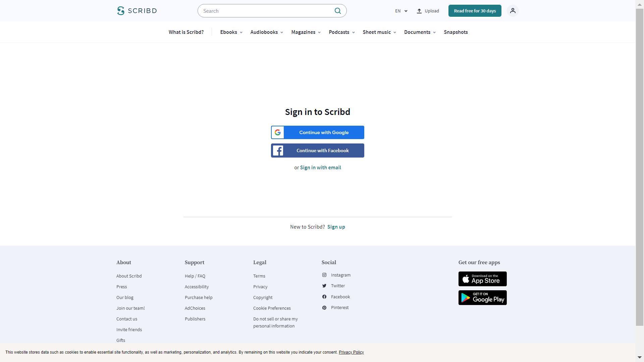This screenshot has width=644, height=362.
Task: Continue with Google sign-in
Action: (x=318, y=132)
